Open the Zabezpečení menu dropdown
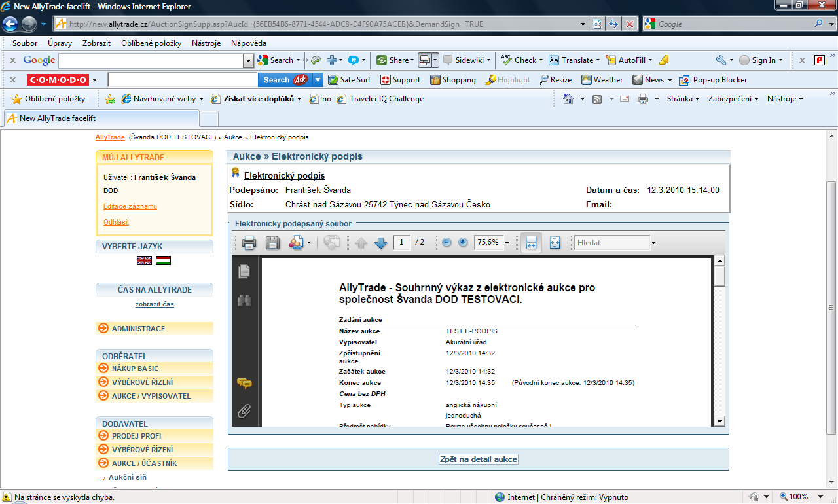 (734, 99)
